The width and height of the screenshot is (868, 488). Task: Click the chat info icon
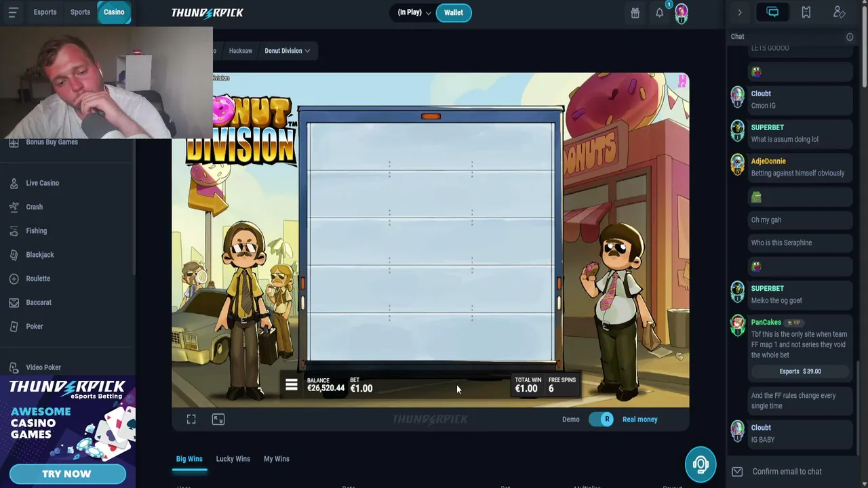[850, 37]
